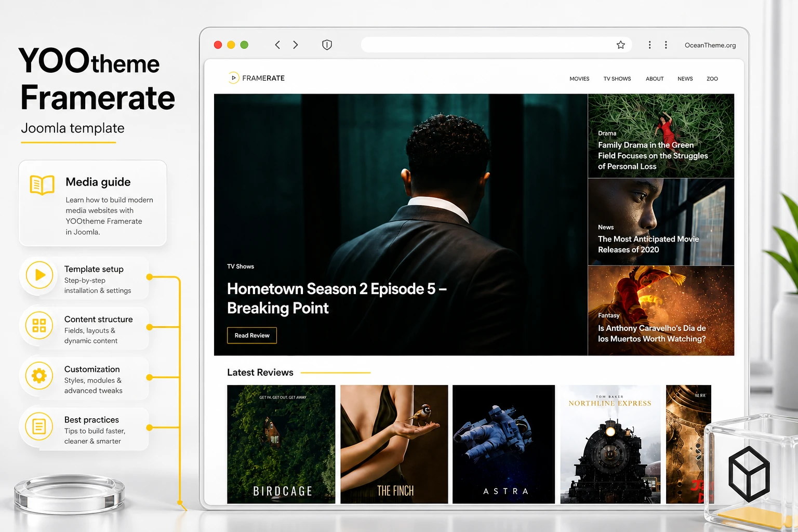Click 'Step-by-step installation & settings' text
798x532 pixels.
pyautogui.click(x=98, y=285)
